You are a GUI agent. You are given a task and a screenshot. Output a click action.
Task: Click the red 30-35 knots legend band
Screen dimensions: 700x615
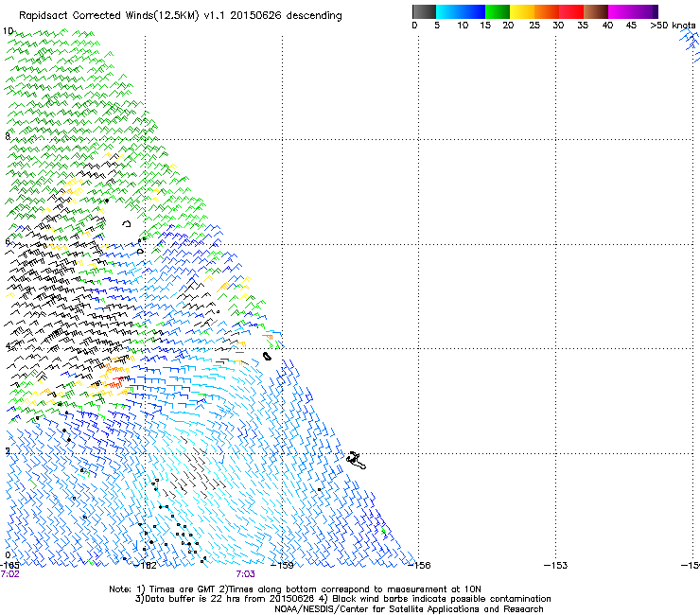(x=571, y=11)
